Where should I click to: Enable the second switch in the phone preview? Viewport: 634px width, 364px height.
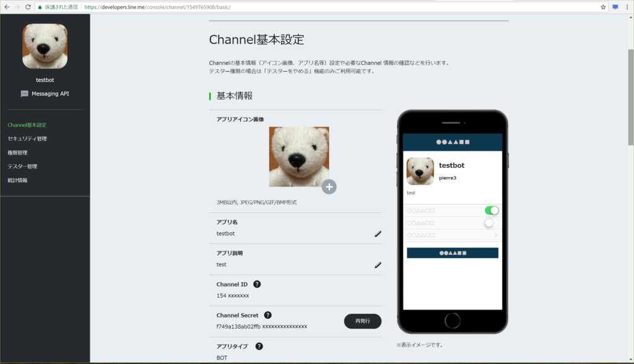click(492, 223)
